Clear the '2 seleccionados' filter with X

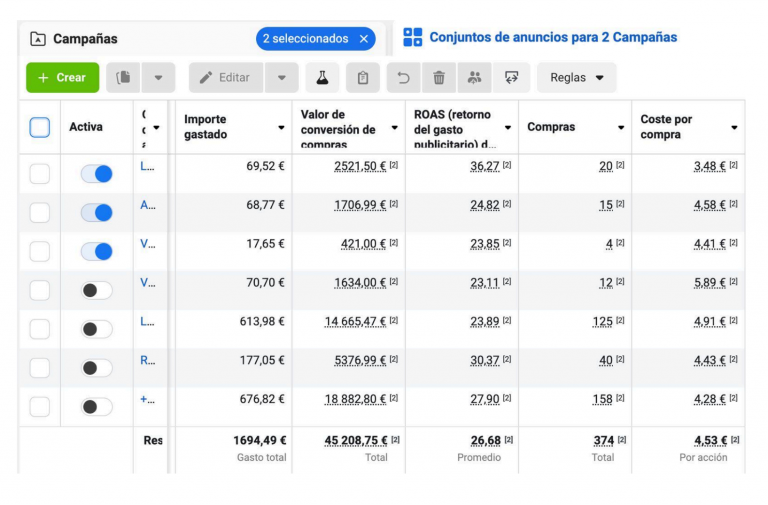pyautogui.click(x=364, y=39)
